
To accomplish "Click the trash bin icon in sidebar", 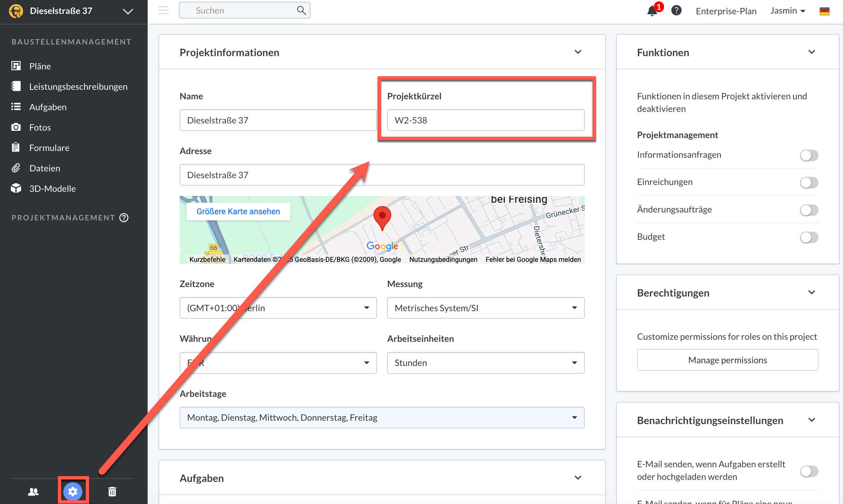I will [x=112, y=492].
